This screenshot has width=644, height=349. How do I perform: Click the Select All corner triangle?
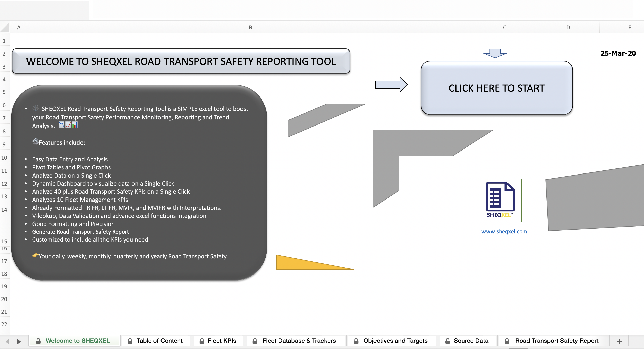pyautogui.click(x=5, y=27)
